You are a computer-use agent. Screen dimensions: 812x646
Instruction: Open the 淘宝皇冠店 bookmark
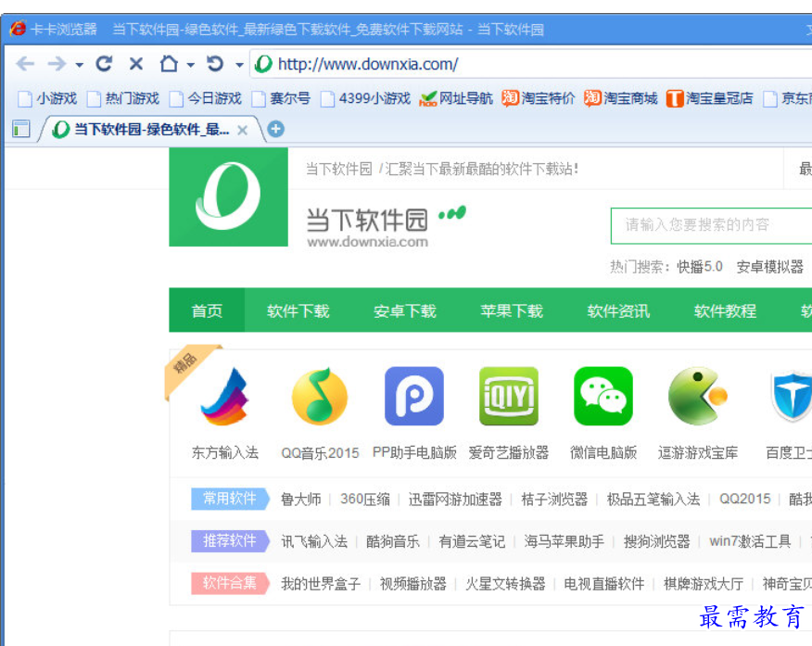point(709,98)
